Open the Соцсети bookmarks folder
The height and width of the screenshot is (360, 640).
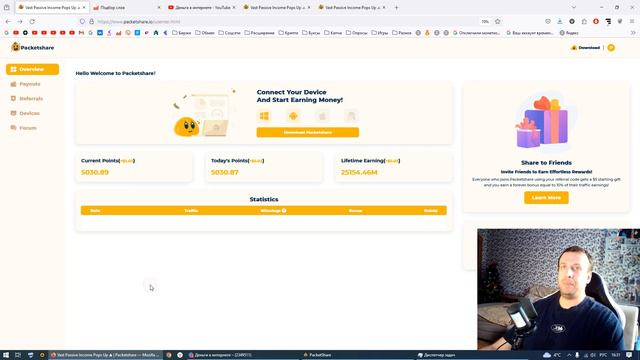click(229, 33)
